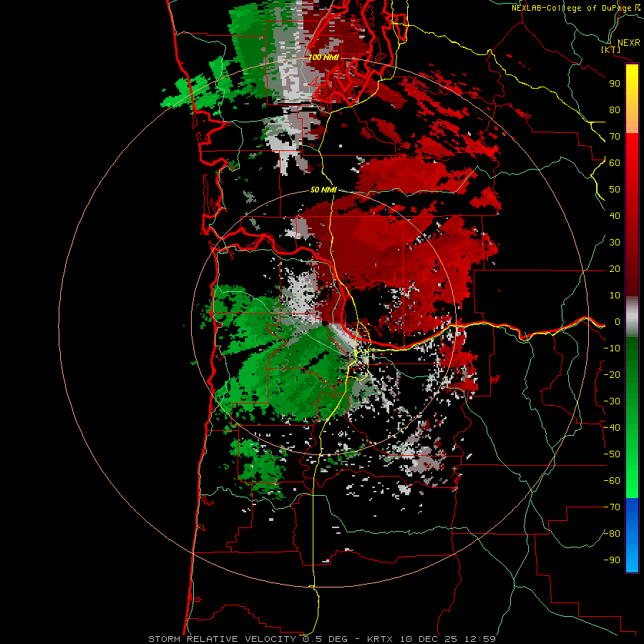Screen dimensions: 644x644
Task: Click the orange segment of the color bar
Action: pos(632,119)
